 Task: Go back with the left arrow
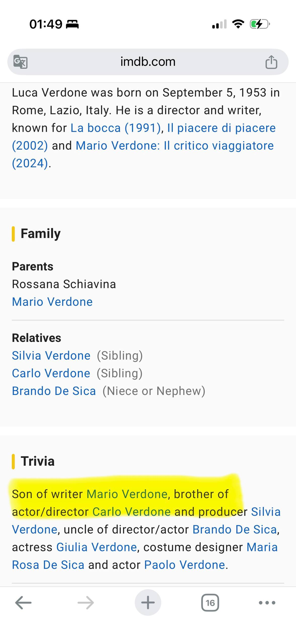pyautogui.click(x=23, y=602)
